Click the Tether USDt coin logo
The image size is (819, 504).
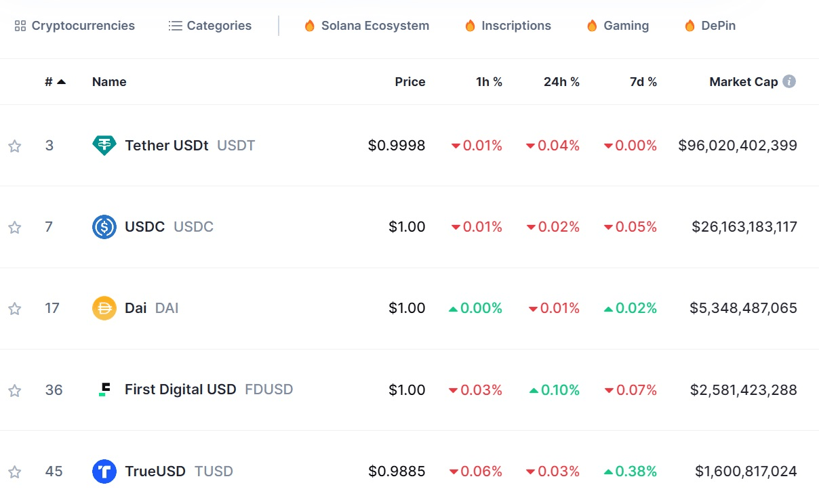point(104,145)
